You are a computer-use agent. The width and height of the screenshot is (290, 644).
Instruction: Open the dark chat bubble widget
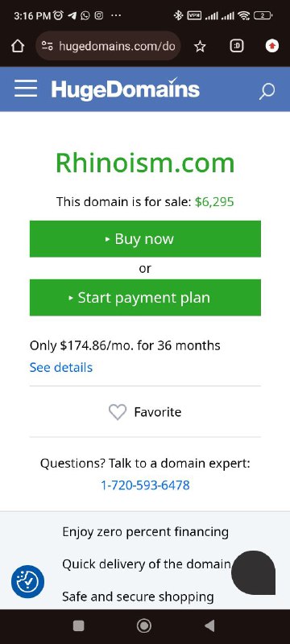coord(254,572)
